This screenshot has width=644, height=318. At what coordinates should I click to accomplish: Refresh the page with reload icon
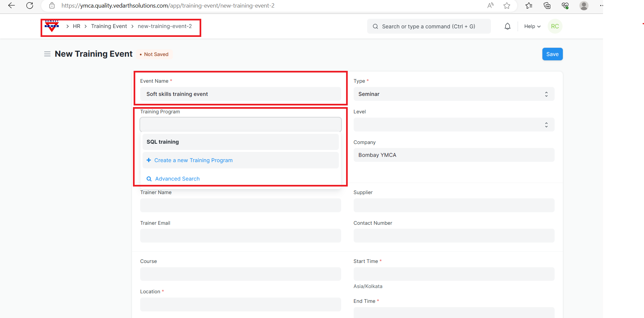click(30, 6)
